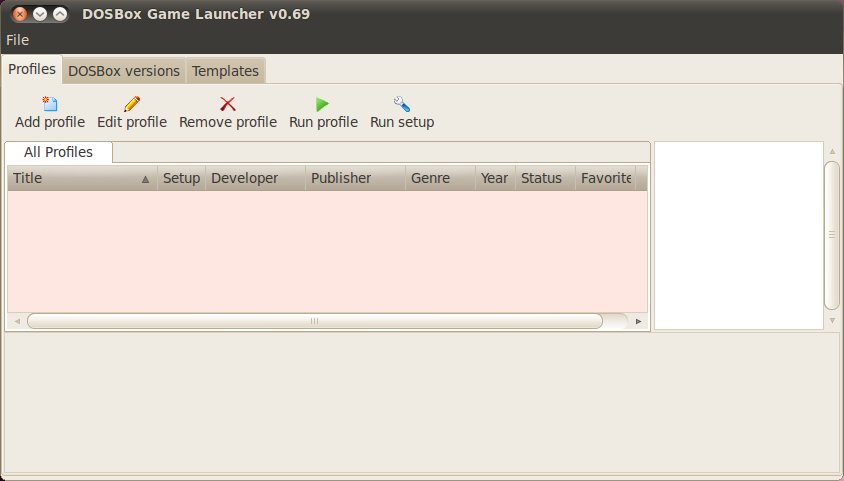Click the horizontal scrollbar thumb

point(314,321)
